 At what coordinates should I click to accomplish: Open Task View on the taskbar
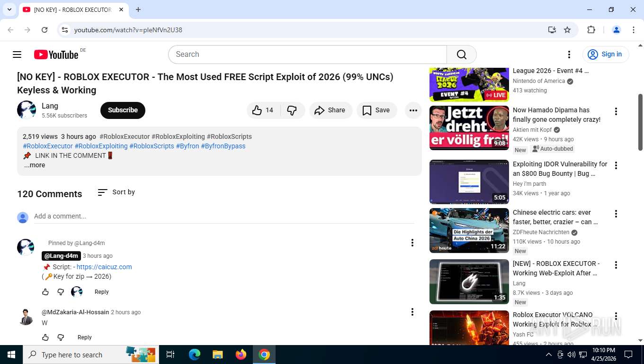pyautogui.click(x=170, y=355)
